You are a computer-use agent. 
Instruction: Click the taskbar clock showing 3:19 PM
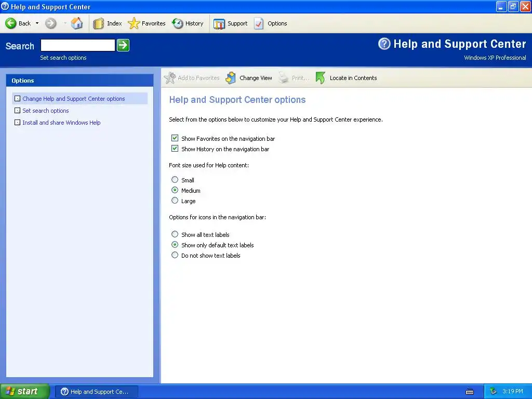tap(513, 392)
